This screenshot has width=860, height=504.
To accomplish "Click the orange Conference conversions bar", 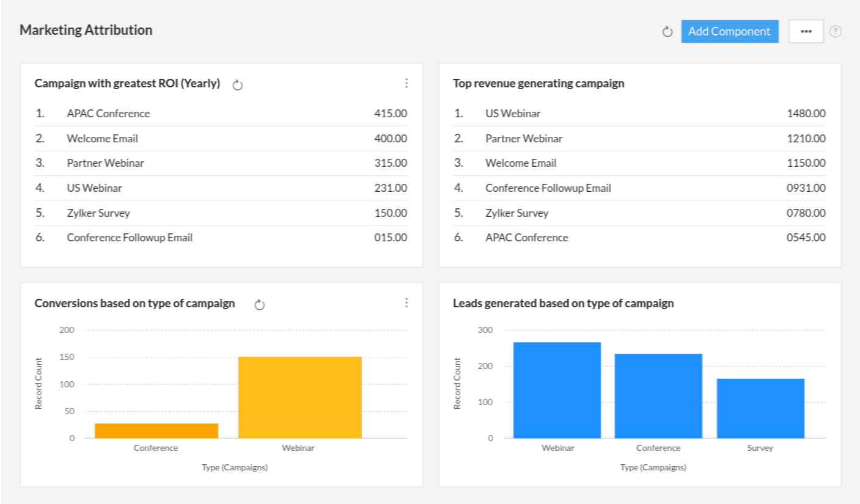I will point(156,430).
